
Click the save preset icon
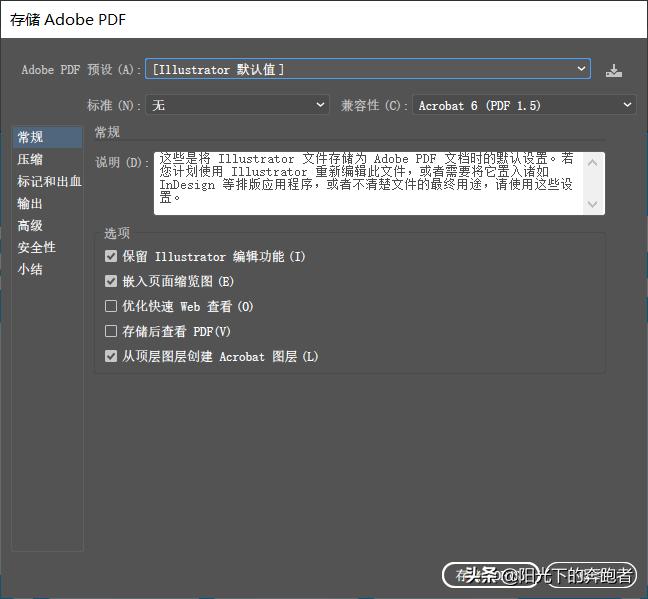pyautogui.click(x=614, y=71)
